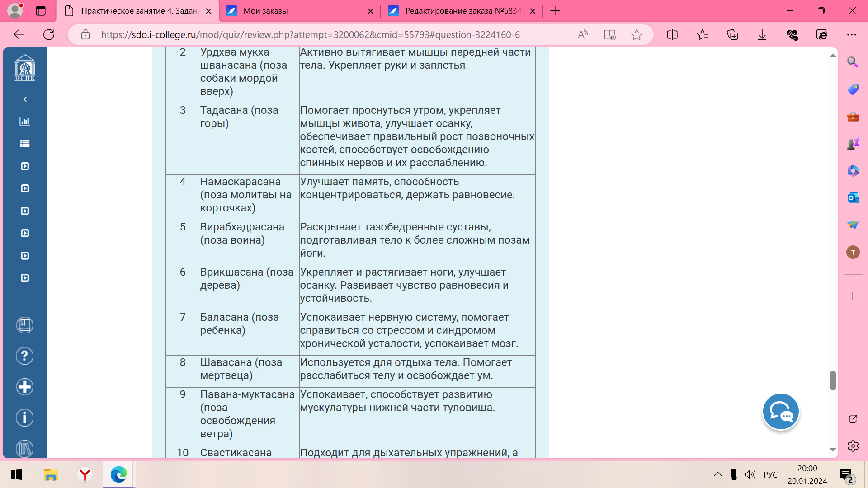Switch to the Мои заказы tab
Viewport: 868px width, 488px height.
265,11
